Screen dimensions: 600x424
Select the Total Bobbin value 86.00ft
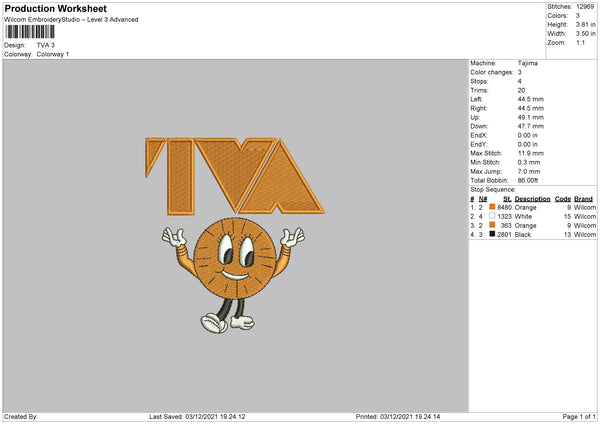click(528, 181)
